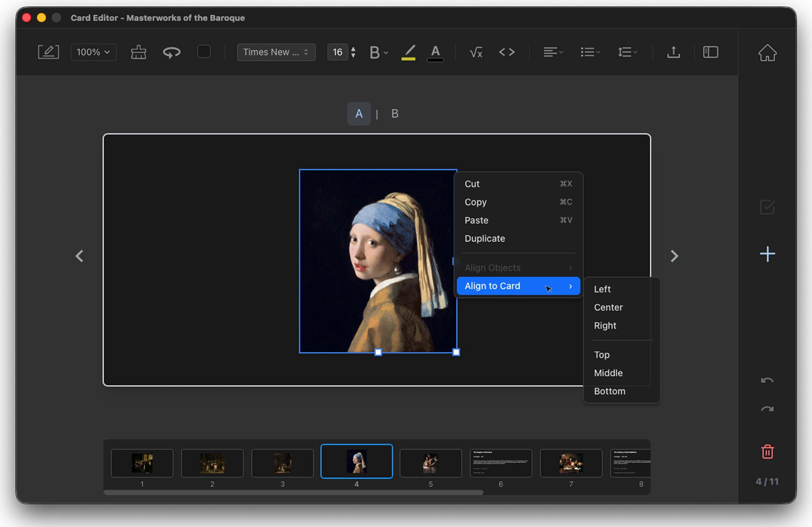Viewport: 812px width, 527px height.
Task: Open the black square color swatch
Action: [204, 52]
